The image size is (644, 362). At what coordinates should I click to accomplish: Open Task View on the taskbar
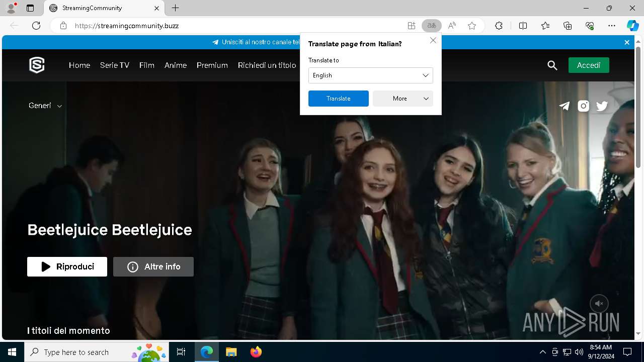181,352
